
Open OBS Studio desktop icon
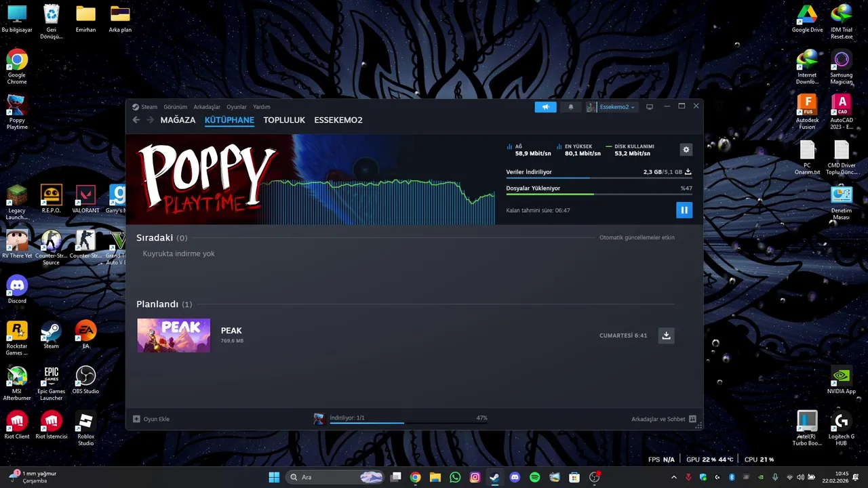coord(85,380)
